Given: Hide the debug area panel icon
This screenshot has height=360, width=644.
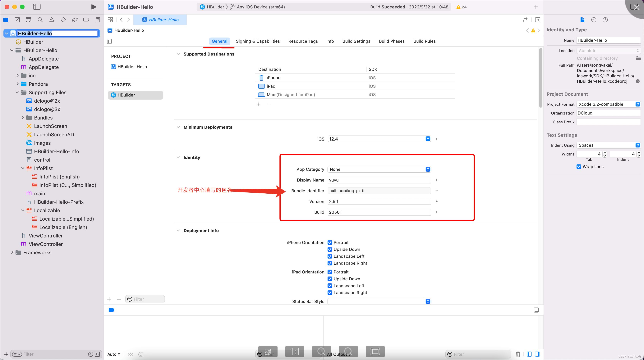Looking at the screenshot, I should [x=536, y=310].
